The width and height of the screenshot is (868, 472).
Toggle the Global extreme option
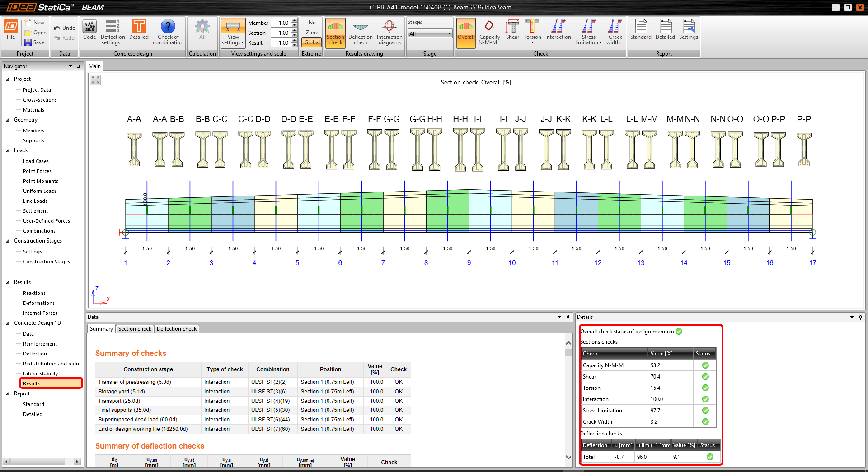[x=312, y=42]
